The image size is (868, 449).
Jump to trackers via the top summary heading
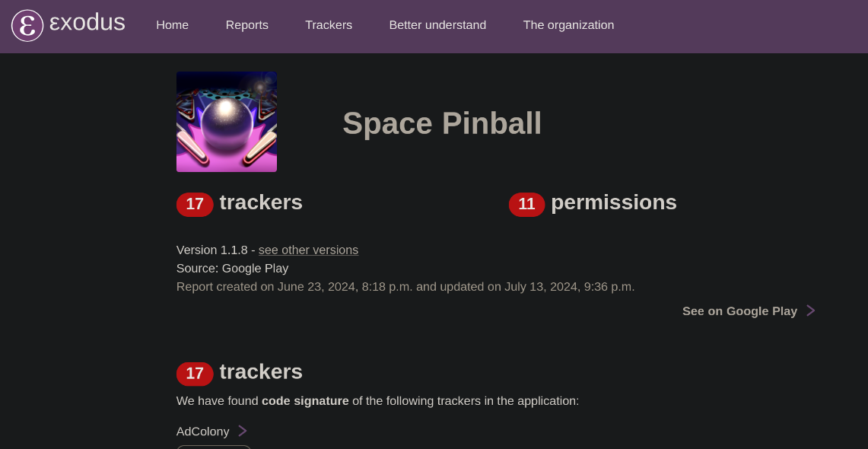[261, 202]
